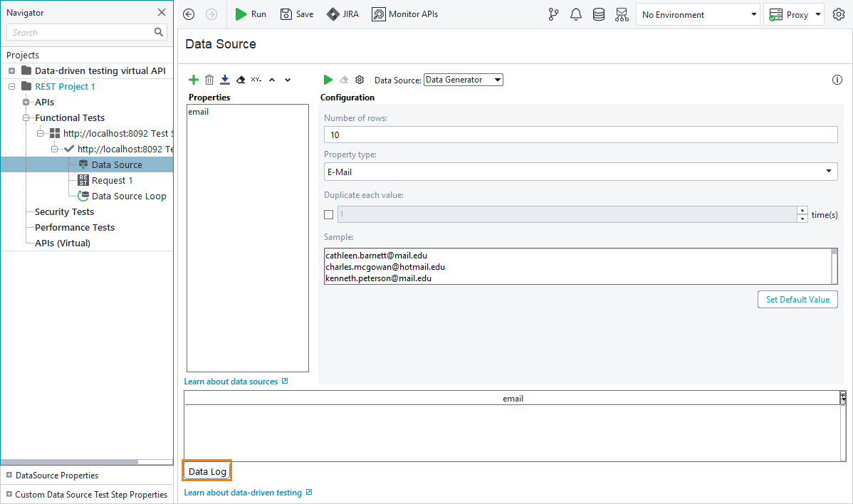The height and width of the screenshot is (504, 853).
Task: Click the git branching icon in the toolbar
Action: pyautogui.click(x=553, y=14)
